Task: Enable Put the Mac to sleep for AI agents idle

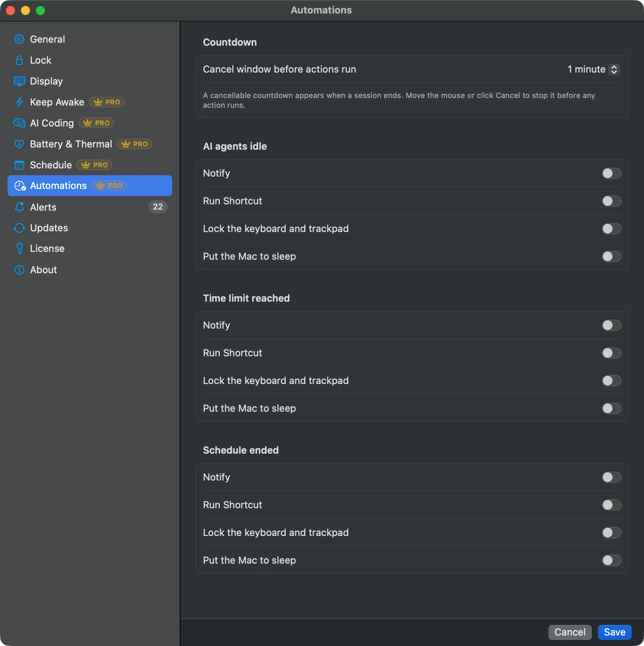Action: 611,256
